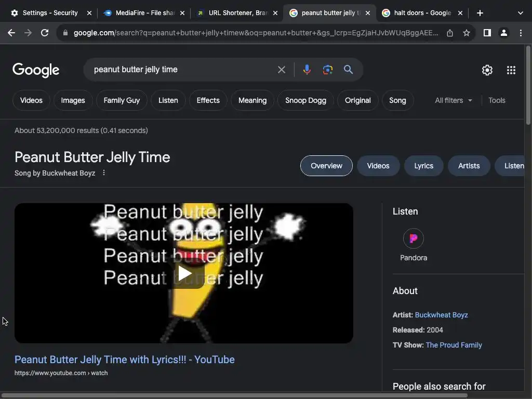Reload the current page

point(45,33)
